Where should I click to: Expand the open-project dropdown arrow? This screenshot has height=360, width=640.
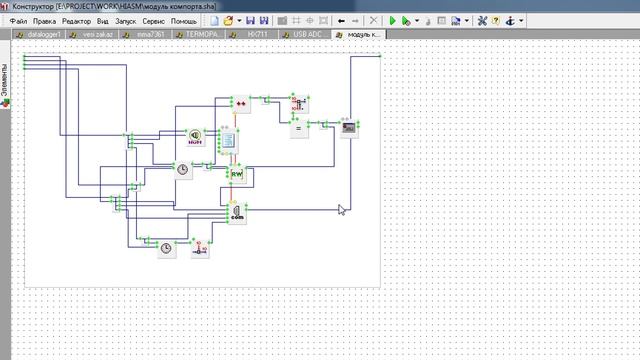[x=239, y=21]
